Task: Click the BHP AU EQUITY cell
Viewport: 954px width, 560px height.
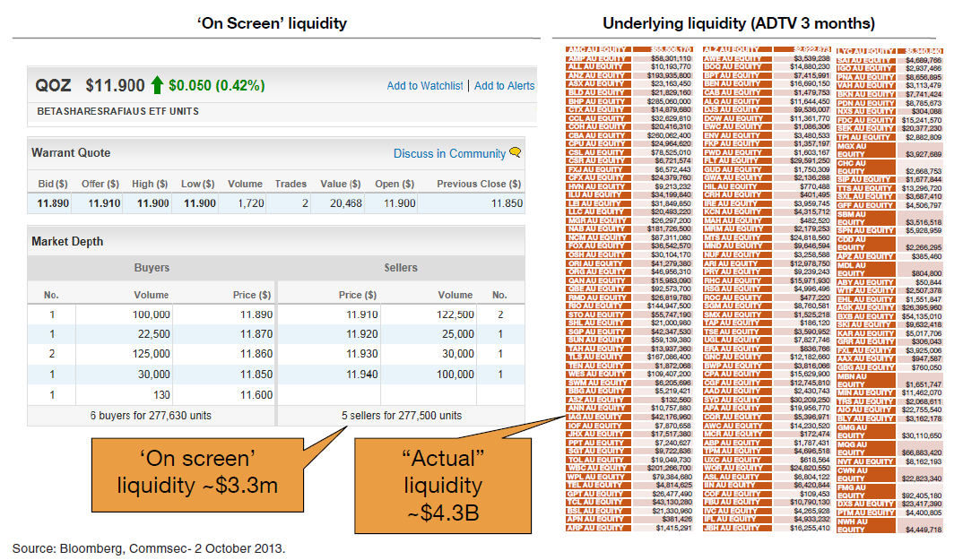Action: click(x=596, y=101)
